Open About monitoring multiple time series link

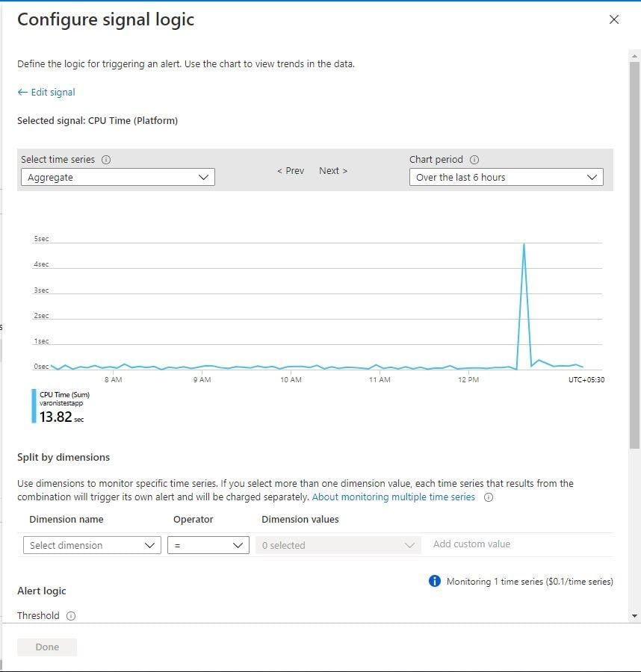[394, 497]
